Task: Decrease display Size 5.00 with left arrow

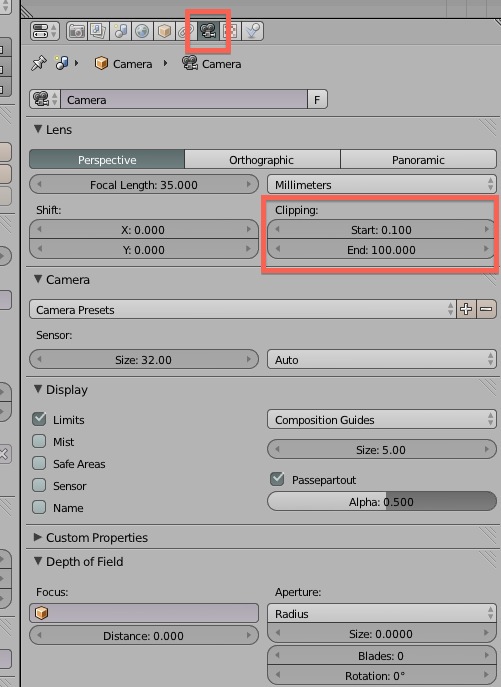Action: coord(277,449)
